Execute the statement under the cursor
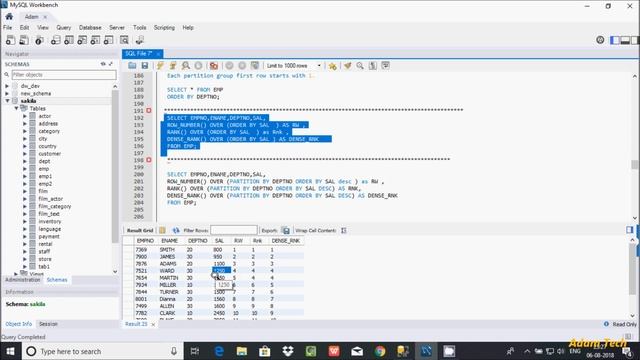The image size is (640, 360). pos(173,66)
